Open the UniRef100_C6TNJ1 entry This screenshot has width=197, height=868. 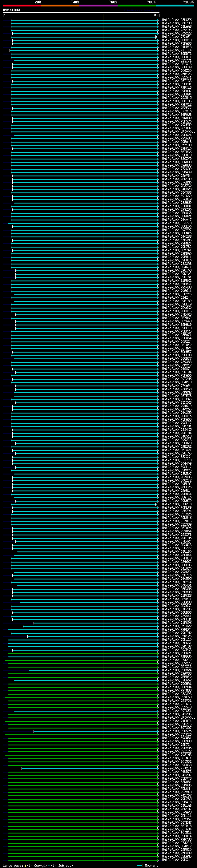[177, 758]
